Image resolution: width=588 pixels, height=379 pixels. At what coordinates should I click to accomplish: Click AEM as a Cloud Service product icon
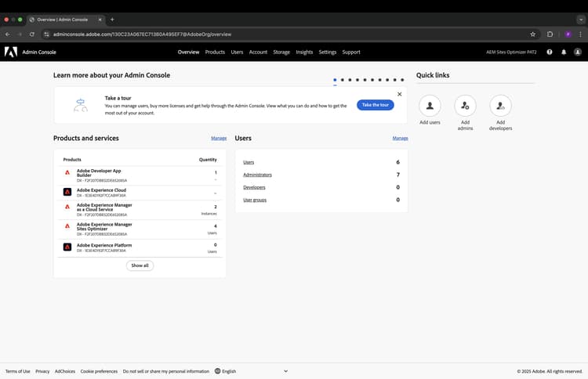(67, 207)
